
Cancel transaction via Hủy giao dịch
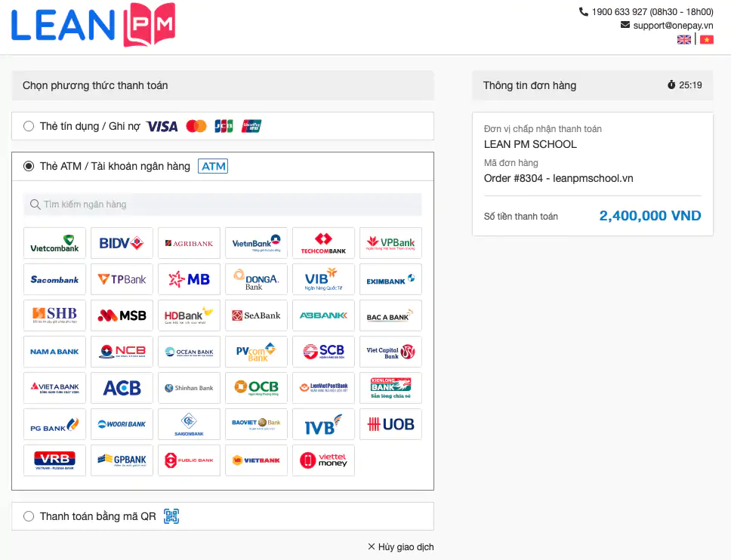click(x=400, y=547)
